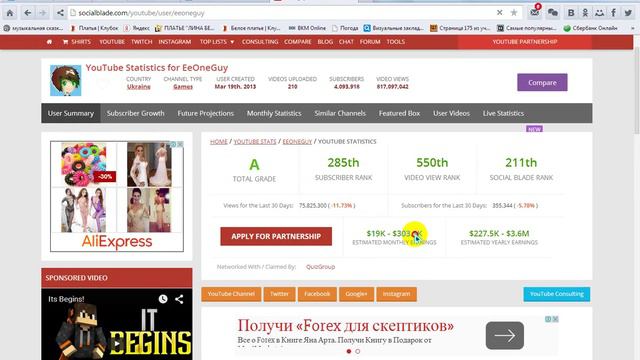640x360 pixels.
Task: Click the Social Blade home icon in red navbar
Action: 49,42
